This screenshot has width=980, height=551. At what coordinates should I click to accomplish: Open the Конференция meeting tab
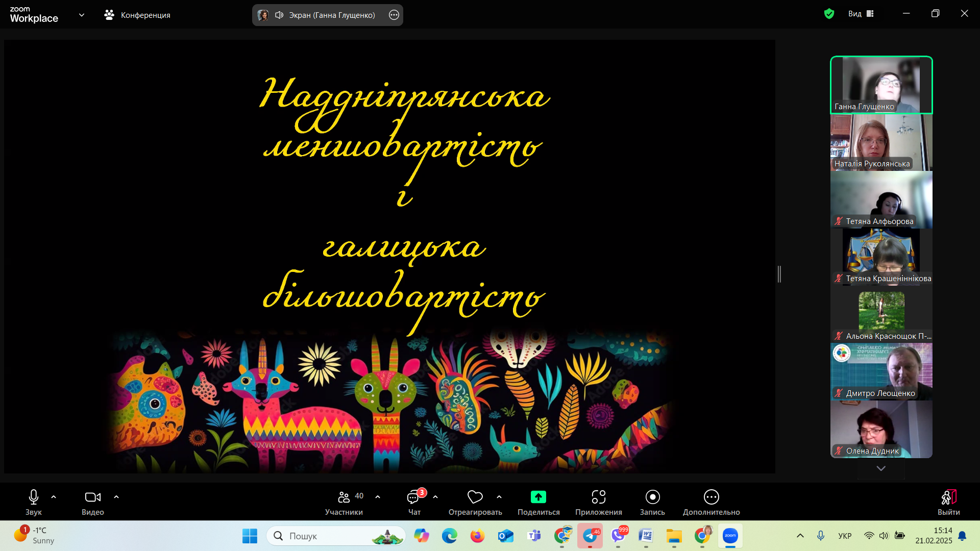[x=137, y=15]
